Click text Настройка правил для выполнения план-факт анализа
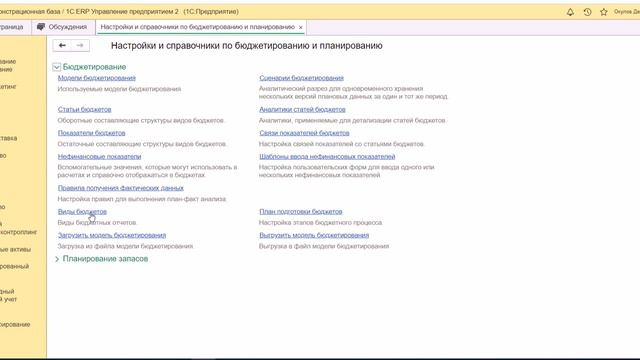640x360 pixels. click(142, 199)
